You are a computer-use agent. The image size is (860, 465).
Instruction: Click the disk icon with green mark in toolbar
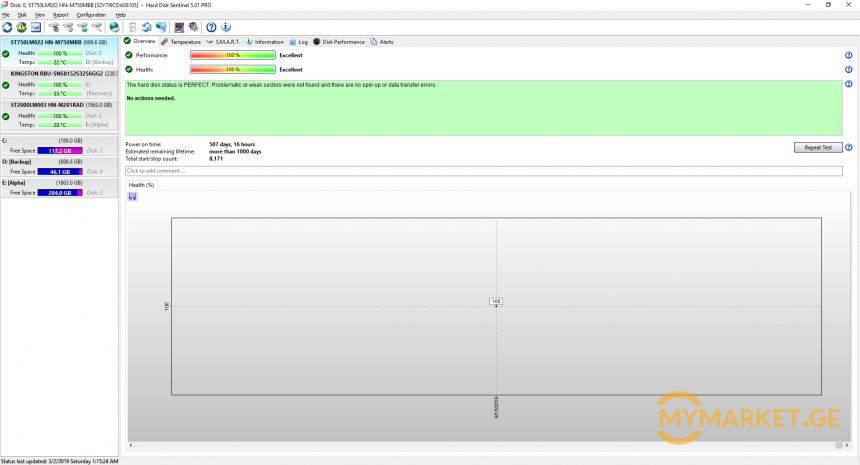[83, 27]
